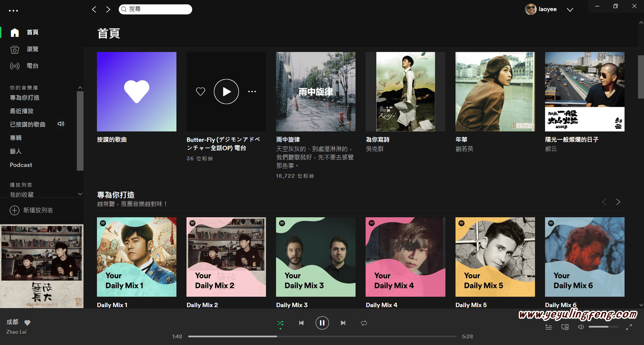
Task: Select 首頁 in the sidebar
Action: coord(33,32)
